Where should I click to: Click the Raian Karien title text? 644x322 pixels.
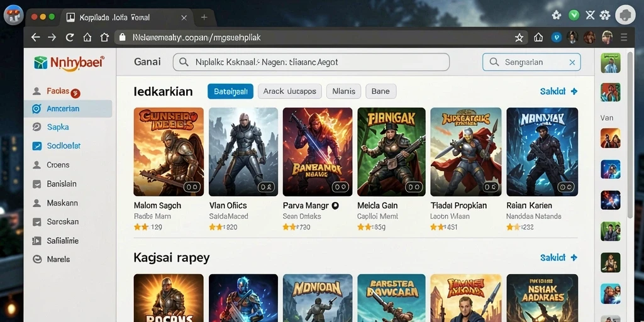pos(529,206)
